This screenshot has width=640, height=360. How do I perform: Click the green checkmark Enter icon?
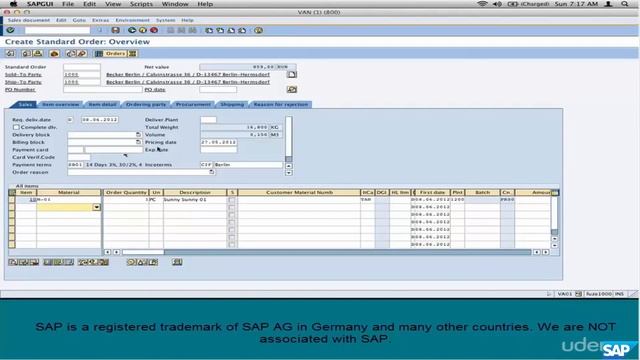coord(10,30)
